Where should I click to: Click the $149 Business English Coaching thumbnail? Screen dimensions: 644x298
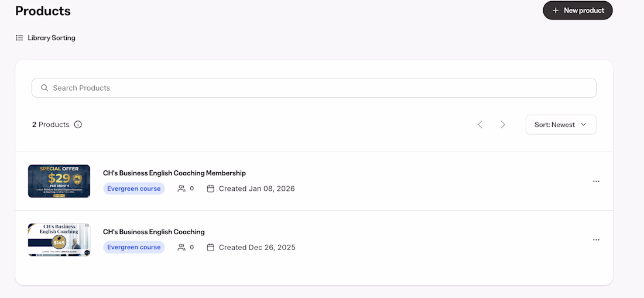click(x=59, y=239)
